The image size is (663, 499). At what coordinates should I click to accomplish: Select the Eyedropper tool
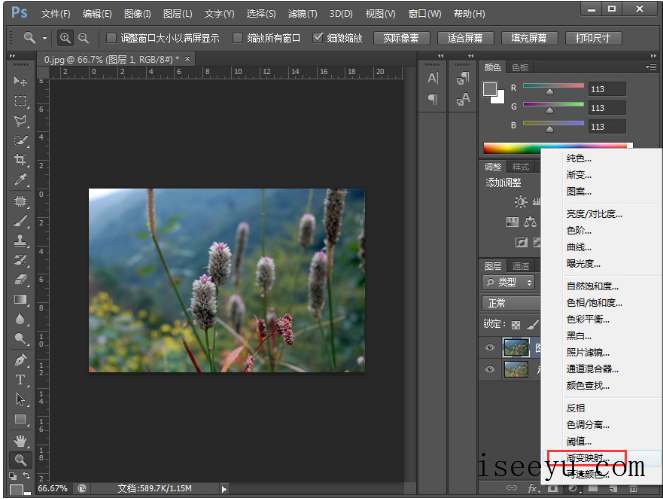coord(20,180)
